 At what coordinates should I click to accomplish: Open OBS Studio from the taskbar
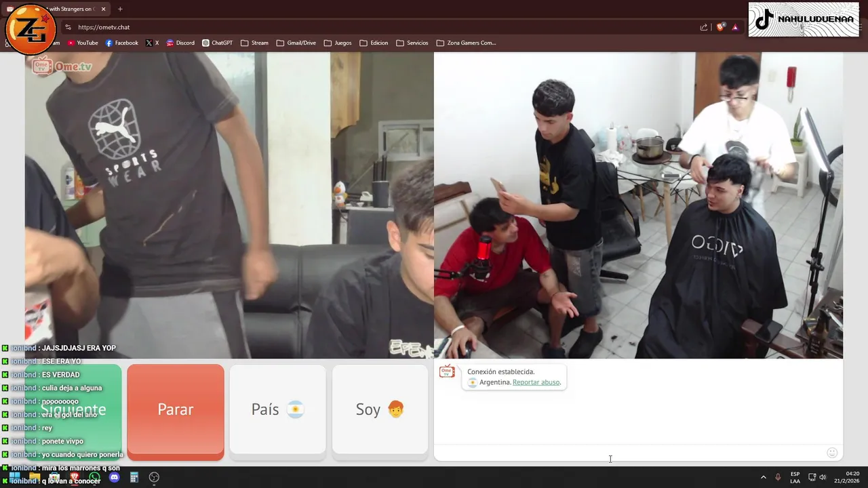(154, 477)
